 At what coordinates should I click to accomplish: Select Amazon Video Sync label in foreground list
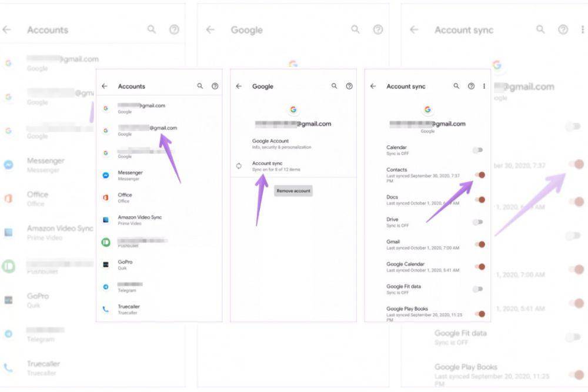140,217
